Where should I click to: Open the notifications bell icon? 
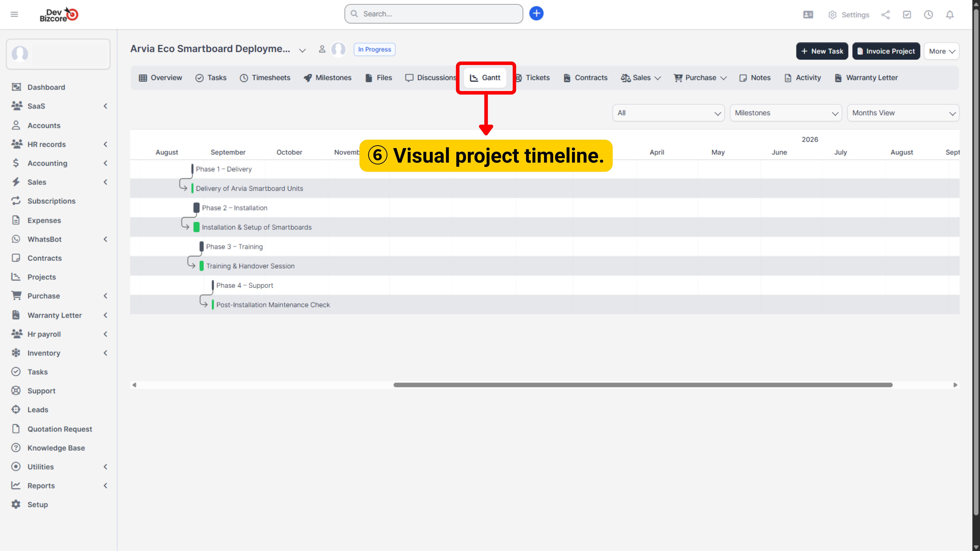click(x=950, y=15)
